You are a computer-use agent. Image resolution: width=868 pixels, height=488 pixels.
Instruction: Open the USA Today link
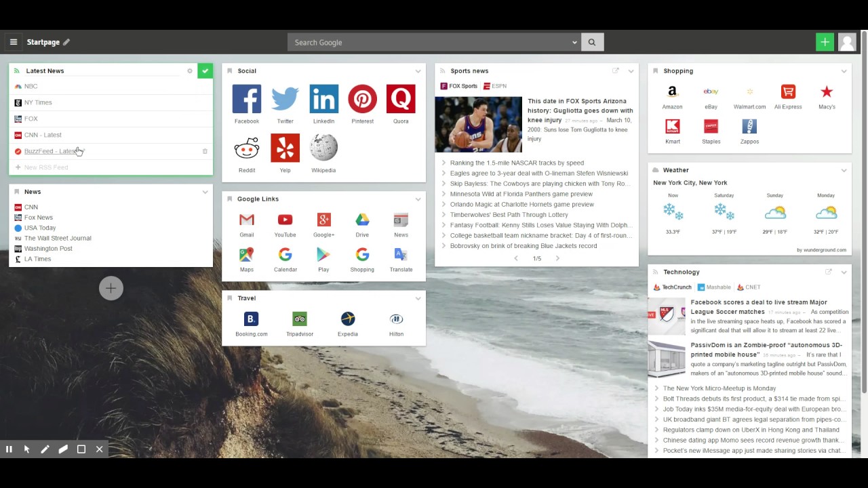coord(40,228)
